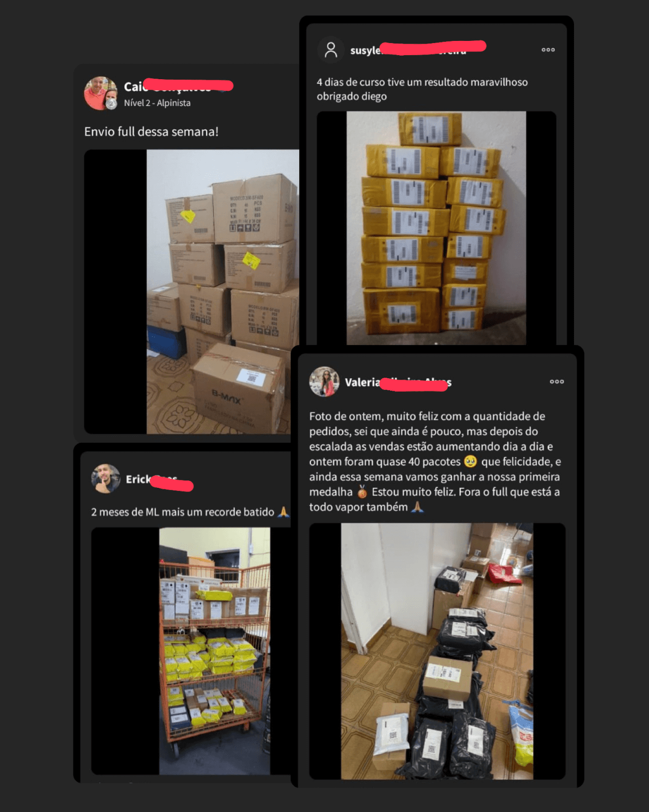Open the stacked cardboard boxes photo
This screenshot has height=812, width=649.
click(223, 292)
